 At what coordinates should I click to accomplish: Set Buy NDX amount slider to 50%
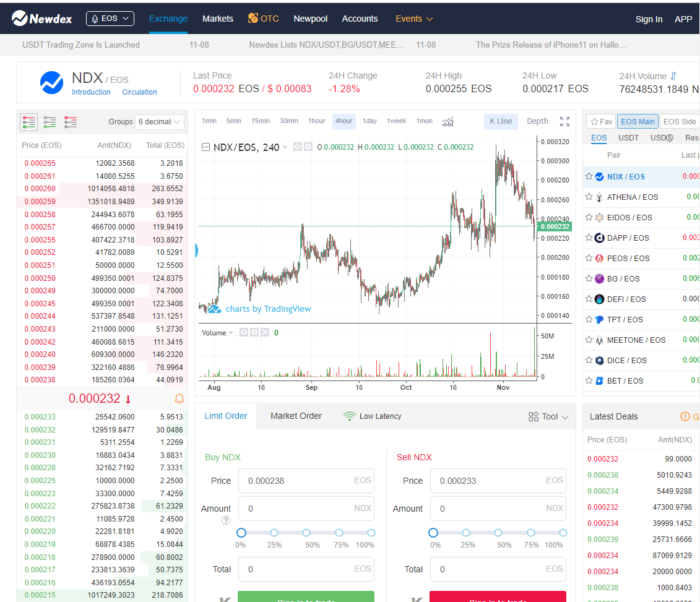306,533
